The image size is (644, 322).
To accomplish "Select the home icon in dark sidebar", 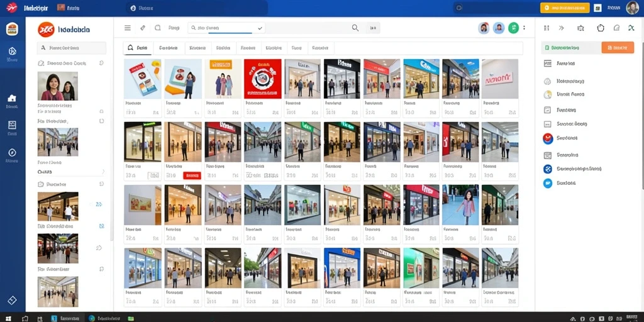I will pyautogui.click(x=12, y=98).
